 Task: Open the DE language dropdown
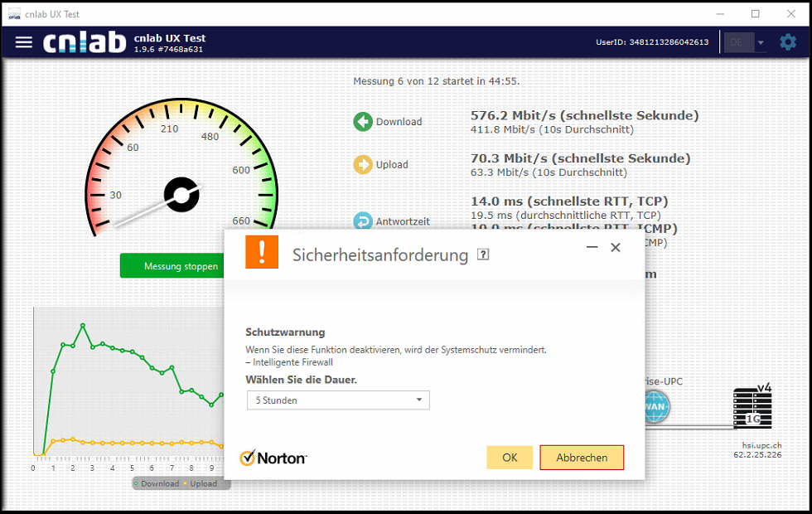coord(745,42)
